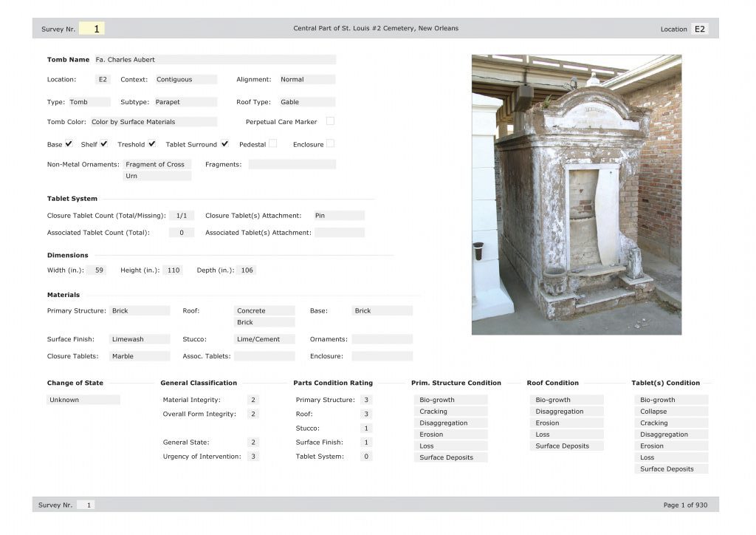Open the Roof Type field showing Gable
The height and width of the screenshot is (535, 756).
(306, 103)
